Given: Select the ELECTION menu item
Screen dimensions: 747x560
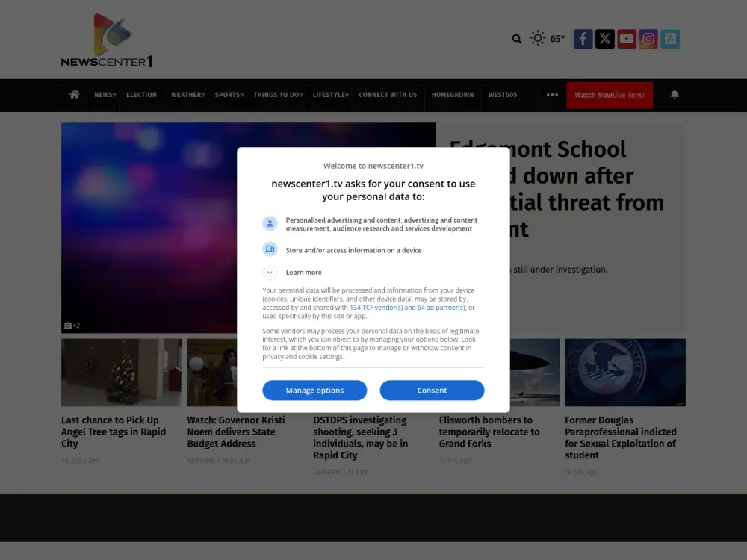Looking at the screenshot, I should pyautogui.click(x=141, y=95).
